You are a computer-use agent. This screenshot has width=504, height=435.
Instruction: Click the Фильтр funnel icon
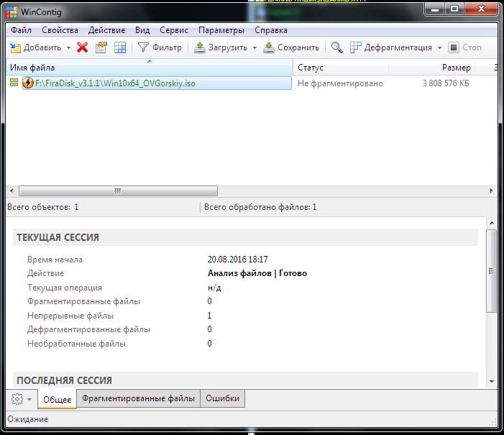[x=143, y=47]
